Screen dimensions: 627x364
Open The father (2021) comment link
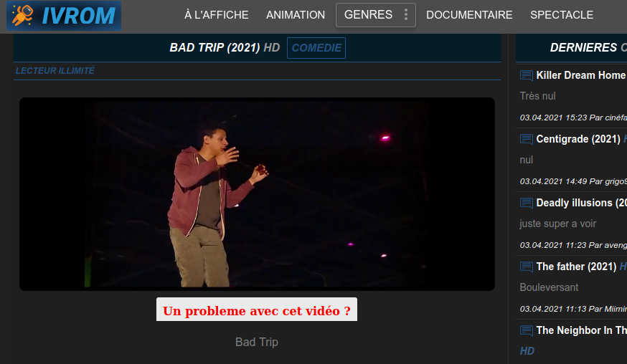point(576,267)
